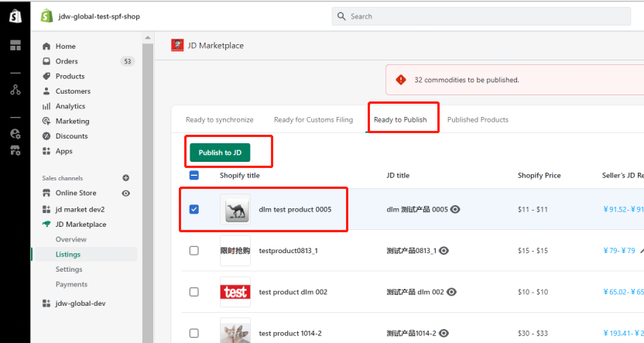Click the sidebar scrollbar up arrow
The height and width of the screenshot is (343, 644).
pyautogui.click(x=147, y=38)
